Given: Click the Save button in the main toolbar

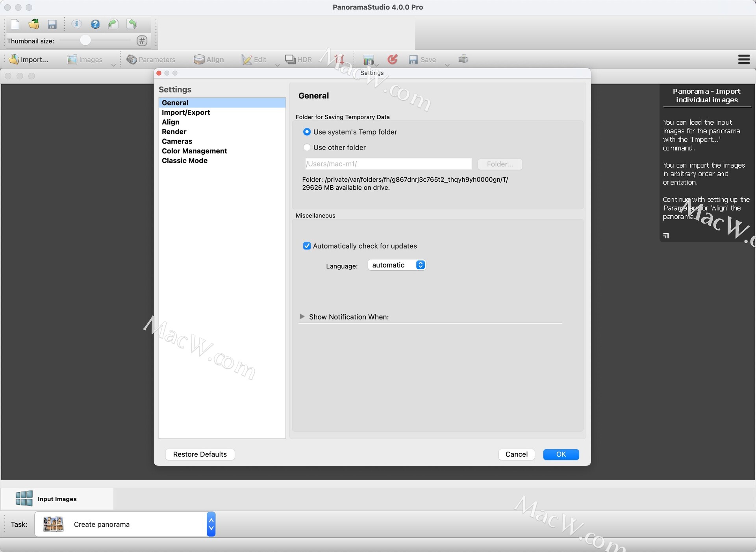Looking at the screenshot, I should [422, 59].
